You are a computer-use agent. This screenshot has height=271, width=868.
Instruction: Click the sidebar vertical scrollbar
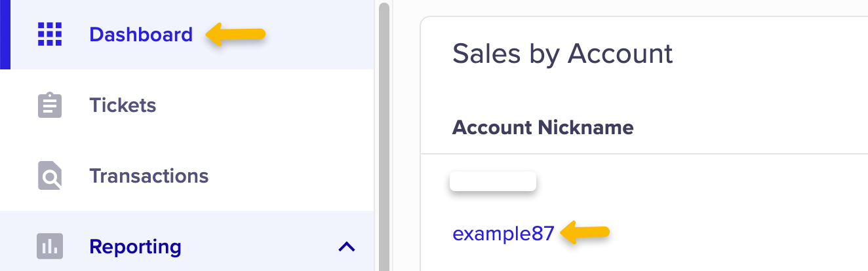(384, 131)
